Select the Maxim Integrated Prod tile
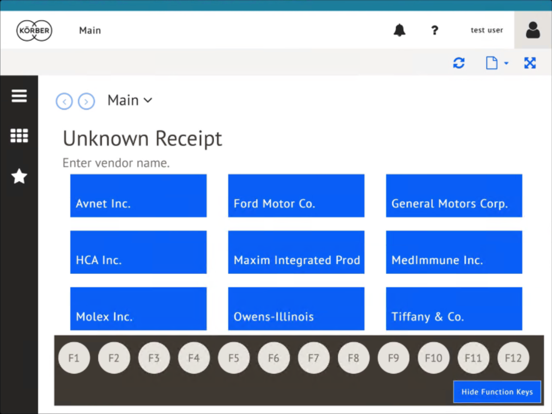Screen dimensions: 552x414 pyautogui.click(x=296, y=252)
